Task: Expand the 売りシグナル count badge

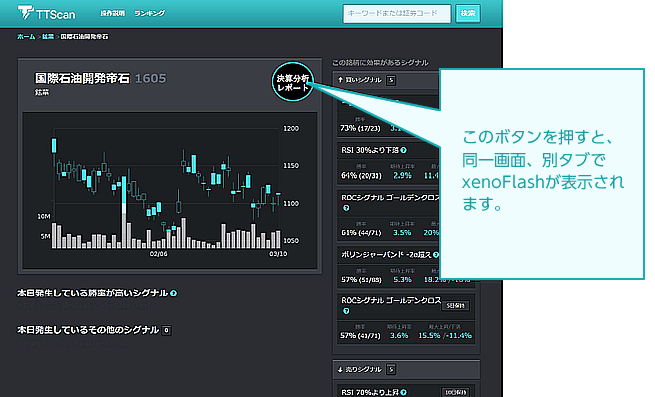Action: click(391, 369)
